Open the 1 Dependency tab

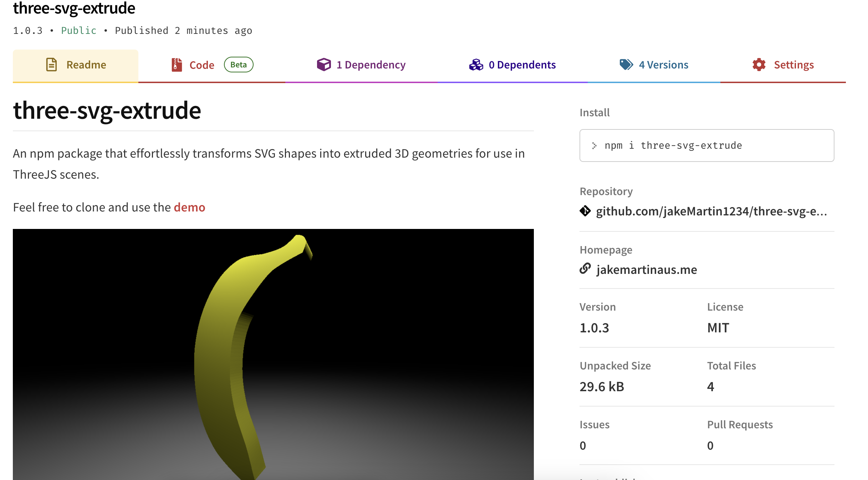pyautogui.click(x=361, y=66)
